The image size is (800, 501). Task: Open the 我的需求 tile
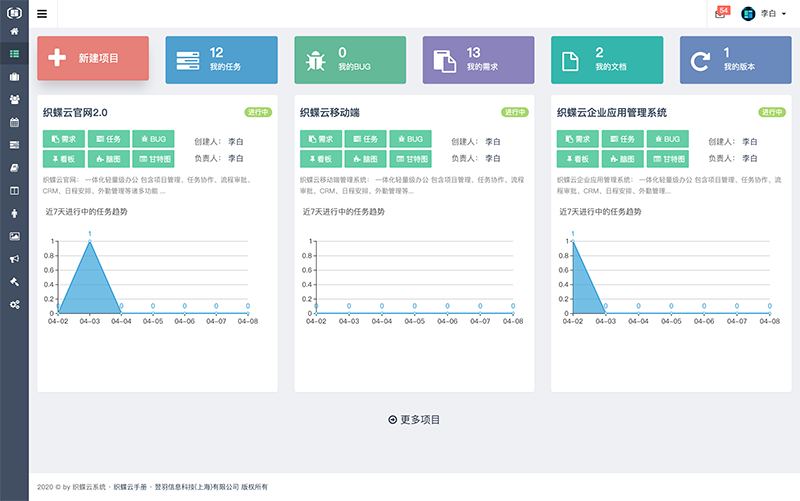point(478,59)
